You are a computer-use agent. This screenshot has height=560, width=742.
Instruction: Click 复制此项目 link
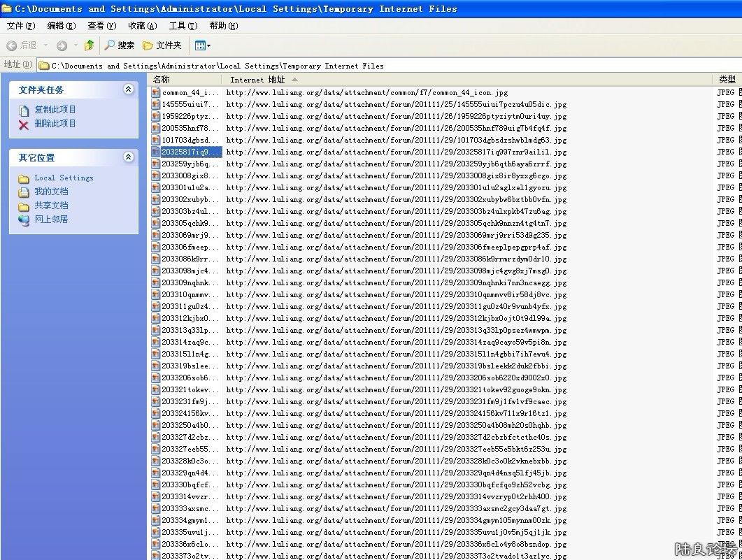tap(55, 110)
